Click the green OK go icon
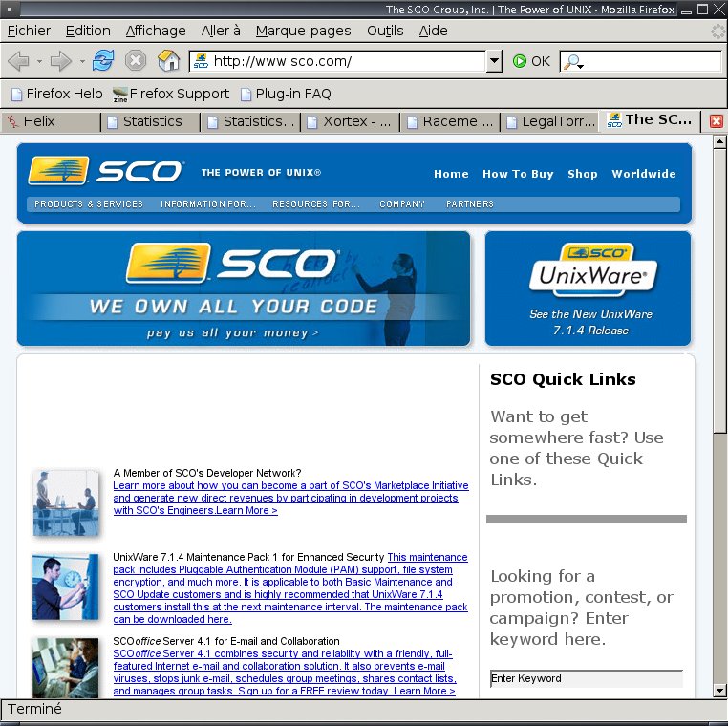This screenshot has width=728, height=726. [520, 61]
